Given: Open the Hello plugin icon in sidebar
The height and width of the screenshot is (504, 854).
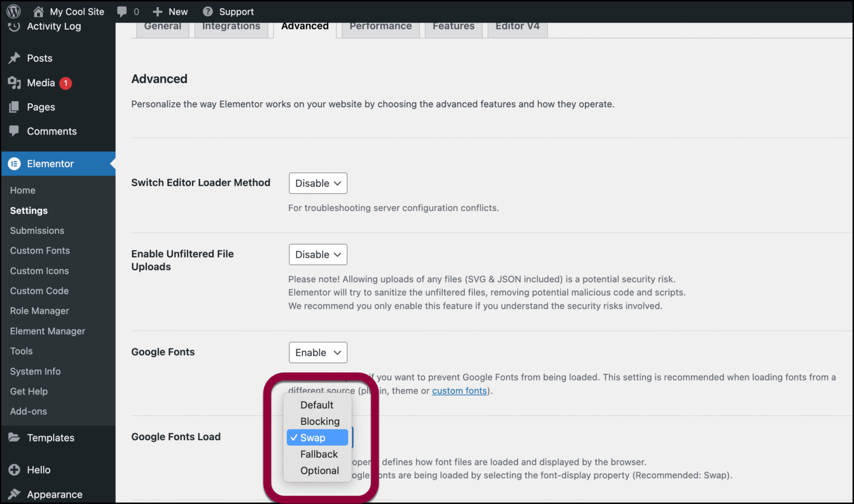Looking at the screenshot, I should (x=14, y=470).
